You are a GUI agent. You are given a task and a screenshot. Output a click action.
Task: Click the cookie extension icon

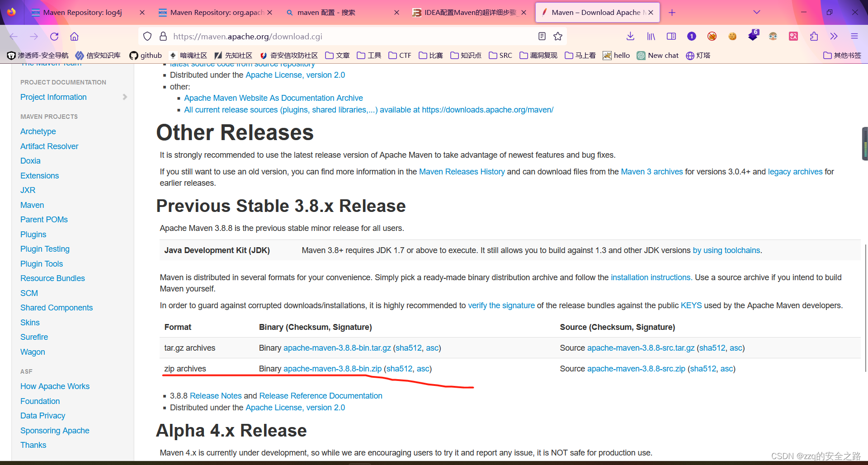(732, 37)
